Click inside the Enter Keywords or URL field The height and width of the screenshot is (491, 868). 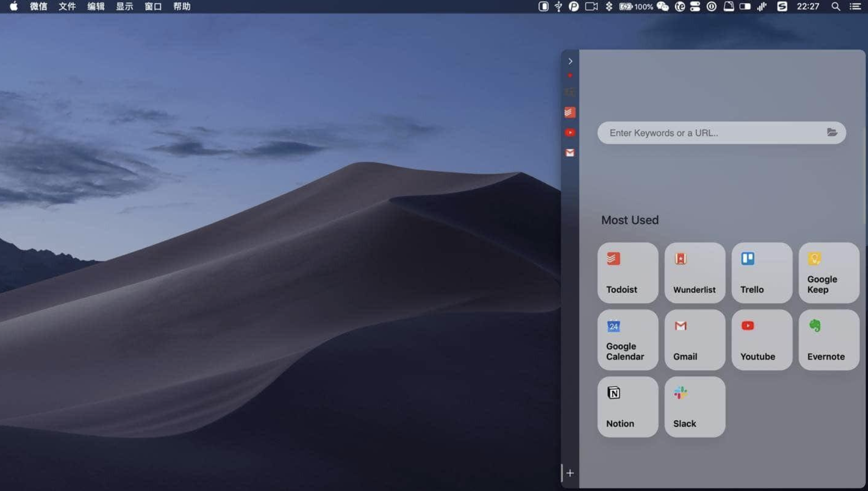[709, 132]
